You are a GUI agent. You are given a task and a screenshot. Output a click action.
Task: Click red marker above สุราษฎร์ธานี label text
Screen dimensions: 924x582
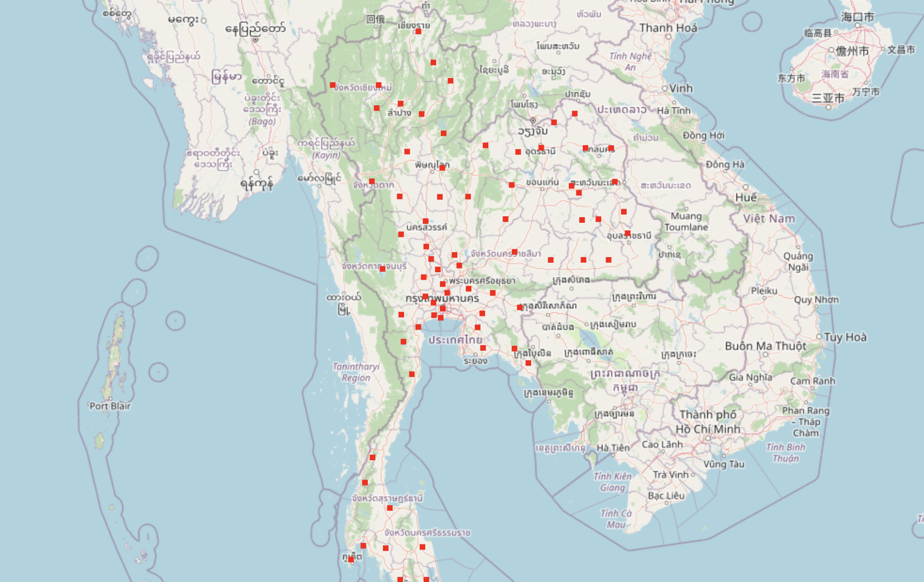coord(365,483)
